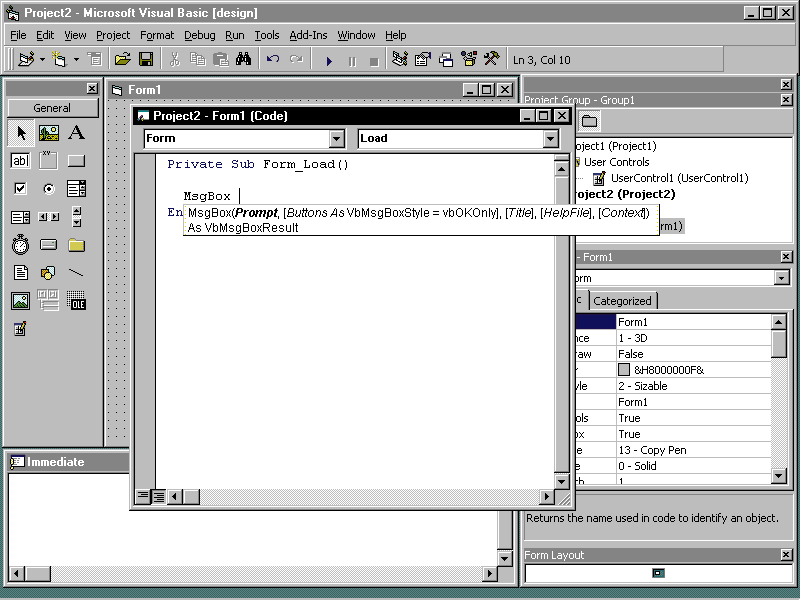Screen dimensions: 800x600
Task: Open the Properties window object dropdown arrow
Action: (781, 278)
